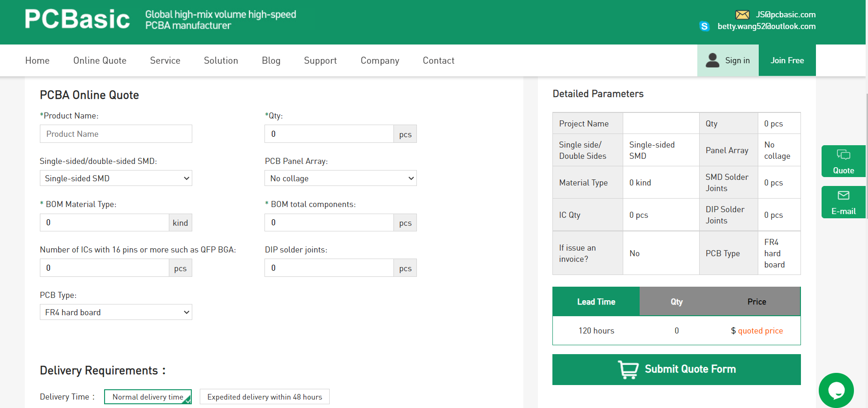The image size is (868, 408).
Task: Click the 'If issue an invoice?' cell
Action: pos(588,253)
